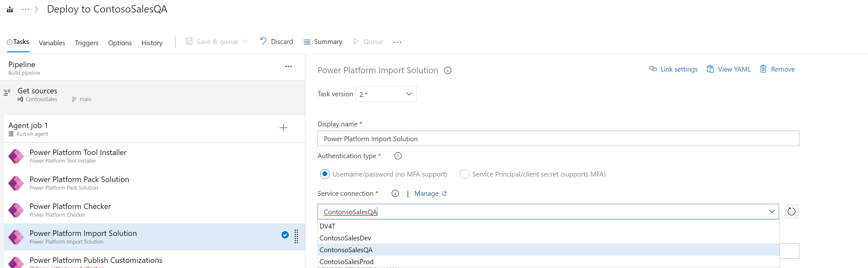Click the refresh service connections icon

791,212
